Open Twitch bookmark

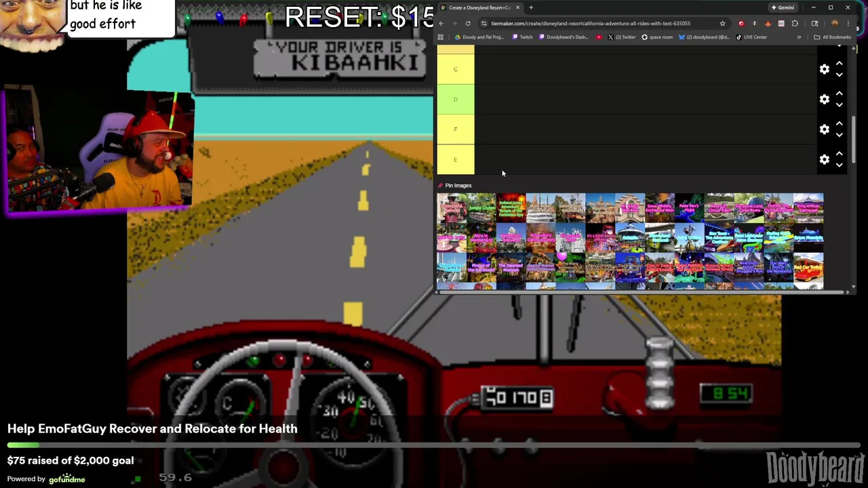point(522,37)
